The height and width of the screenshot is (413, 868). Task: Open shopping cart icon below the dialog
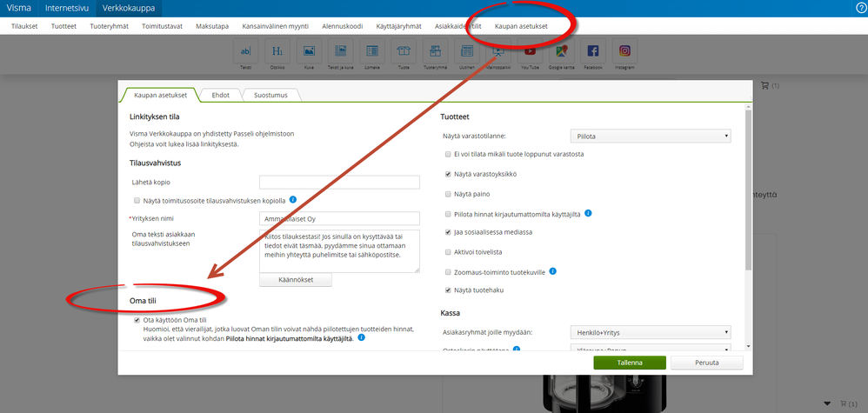tap(844, 403)
